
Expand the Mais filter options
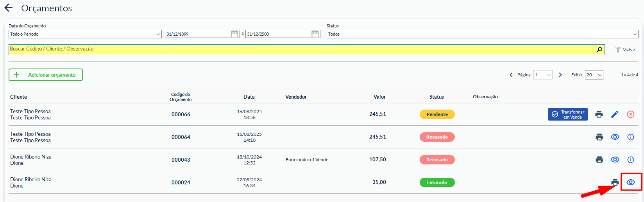pyautogui.click(x=625, y=50)
